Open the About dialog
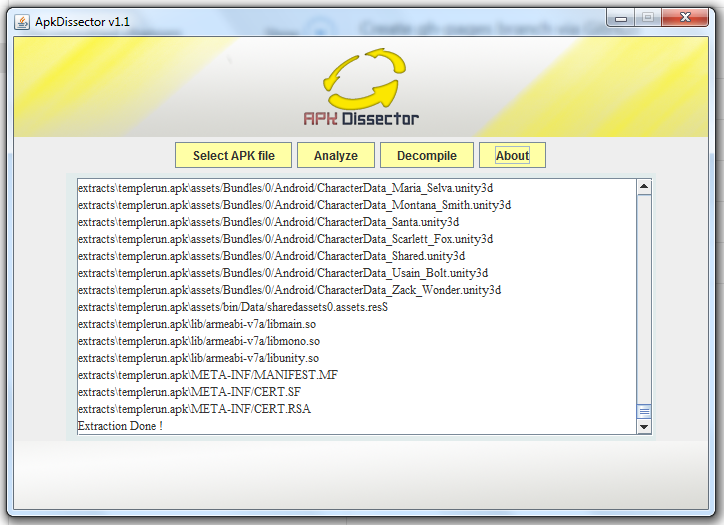Image resolution: width=724 pixels, height=525 pixels. (x=512, y=155)
